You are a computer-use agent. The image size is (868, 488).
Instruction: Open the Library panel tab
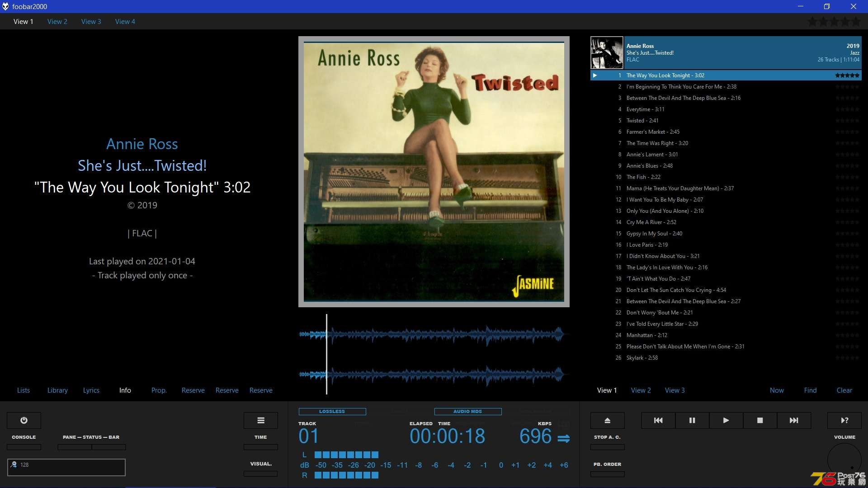click(x=57, y=390)
